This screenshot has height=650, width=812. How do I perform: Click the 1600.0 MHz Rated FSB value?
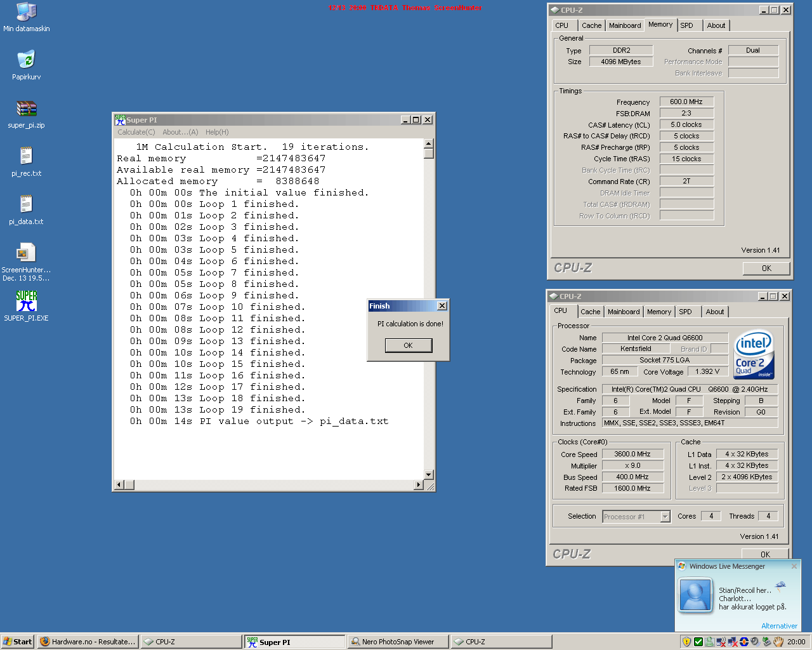(632, 488)
